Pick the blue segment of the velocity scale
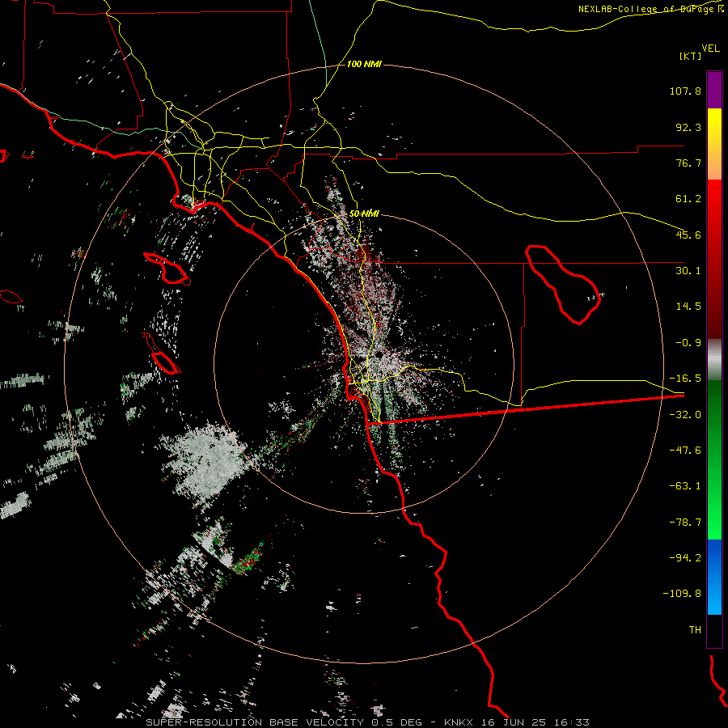This screenshot has height=728, width=728. tap(714, 577)
